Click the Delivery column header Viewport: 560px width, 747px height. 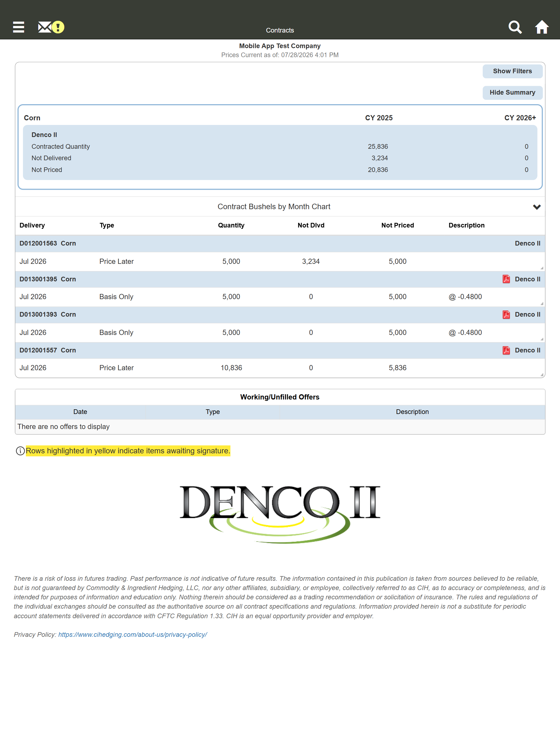32,225
